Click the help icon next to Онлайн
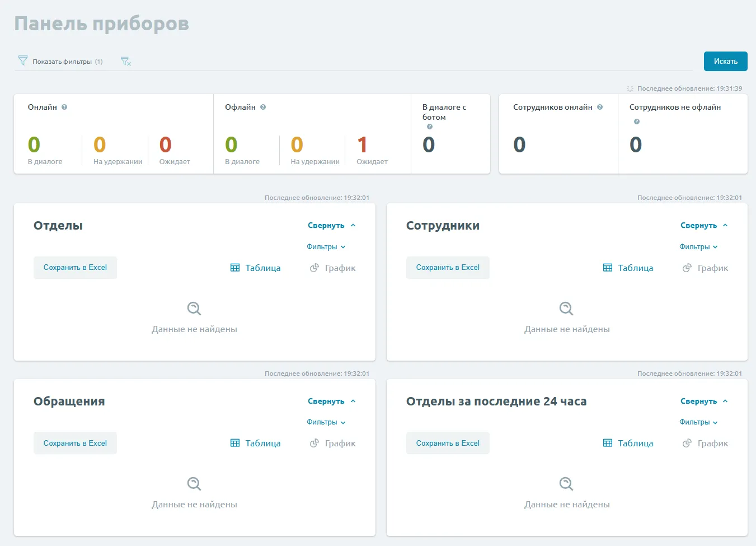Screen dimensions: 756x546 coord(64,107)
